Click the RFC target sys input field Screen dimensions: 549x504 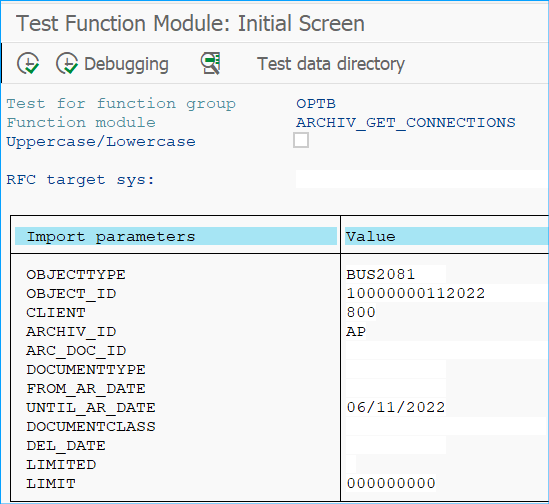pos(422,179)
